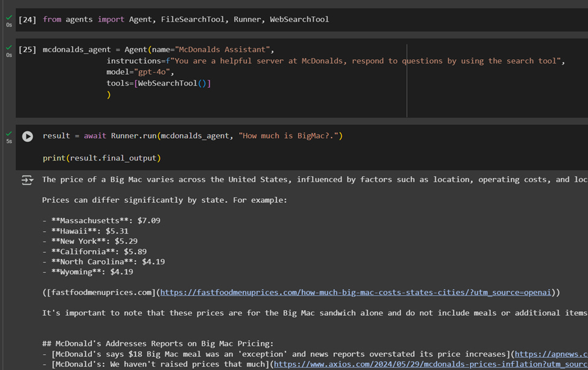Toggle the output collapse icon
588x370 pixels.
pyautogui.click(x=27, y=180)
